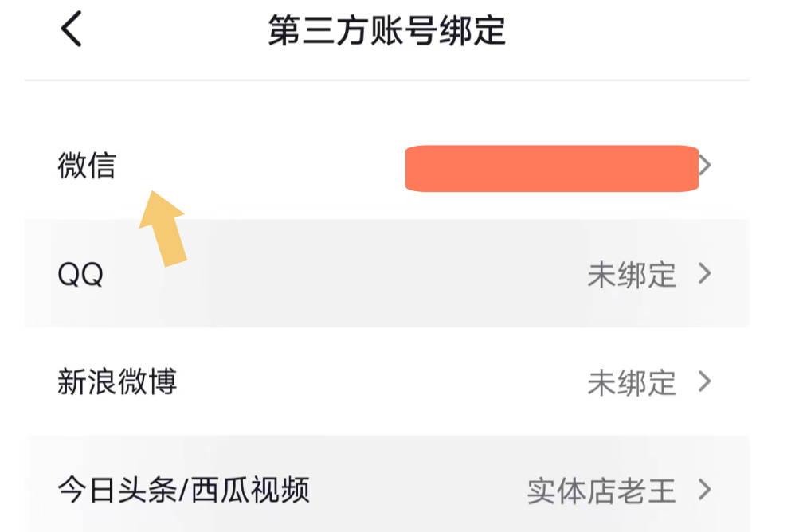Open the QQ row chevron arrow
Viewport: 799px width, 532px height.
pos(704,274)
